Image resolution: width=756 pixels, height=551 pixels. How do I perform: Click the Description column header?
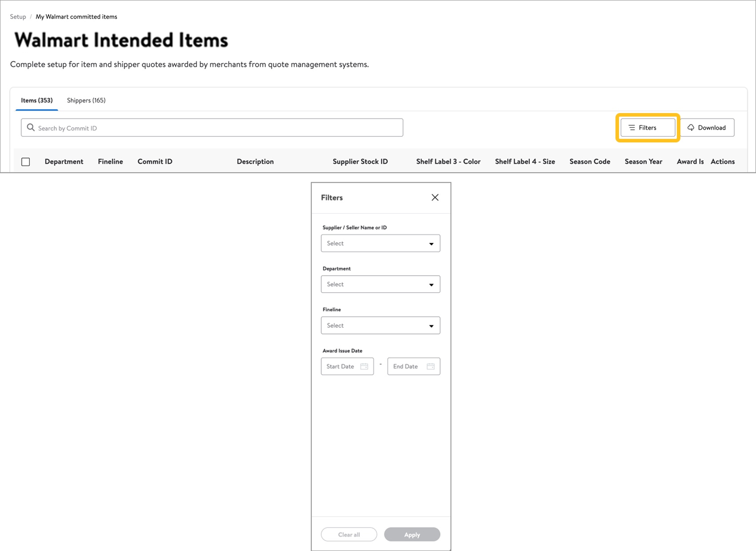click(x=255, y=162)
